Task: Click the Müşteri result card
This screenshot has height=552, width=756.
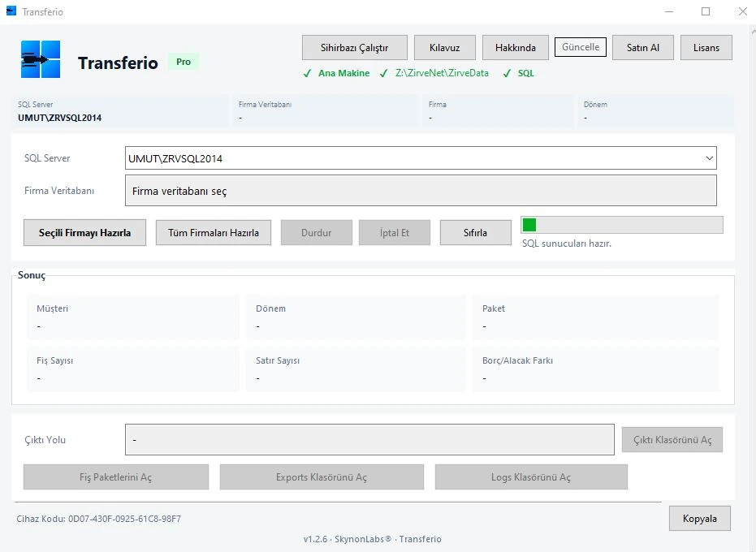Action: pyautogui.click(x=133, y=317)
